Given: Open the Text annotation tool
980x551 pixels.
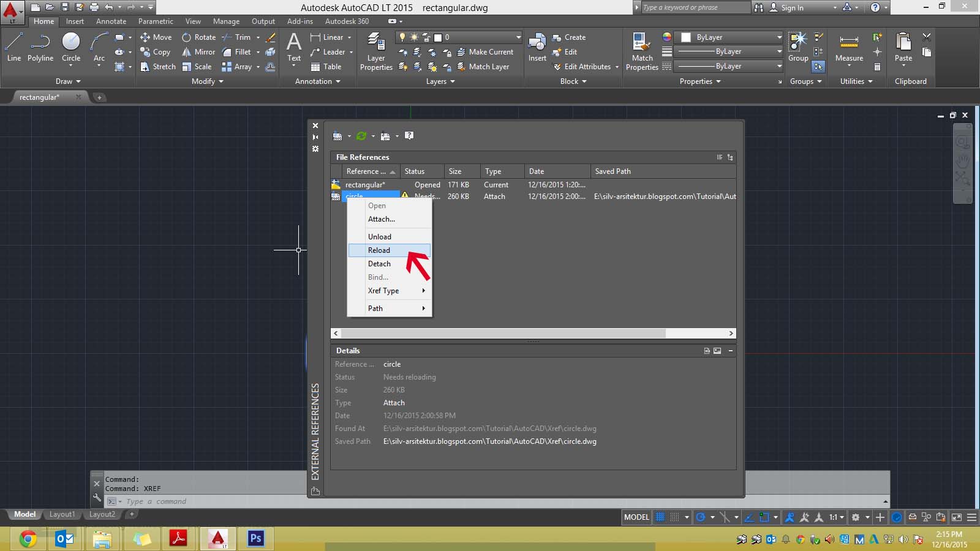Looking at the screenshot, I should pyautogui.click(x=294, y=48).
